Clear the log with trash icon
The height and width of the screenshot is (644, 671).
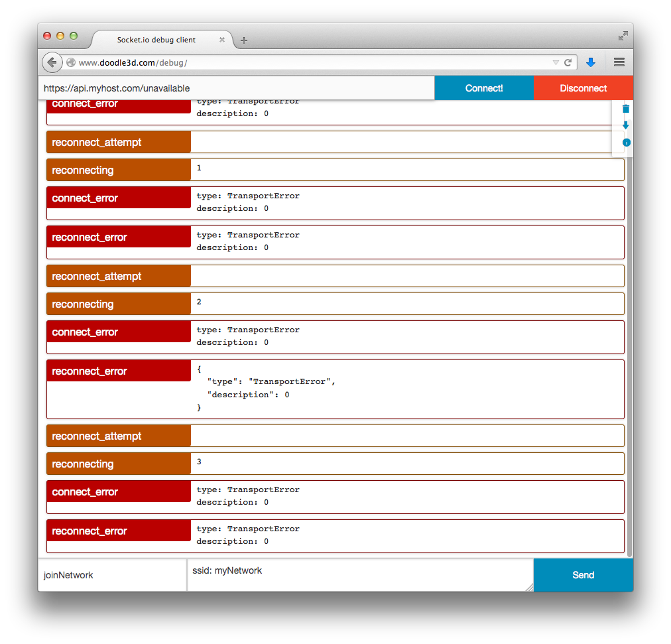[626, 109]
